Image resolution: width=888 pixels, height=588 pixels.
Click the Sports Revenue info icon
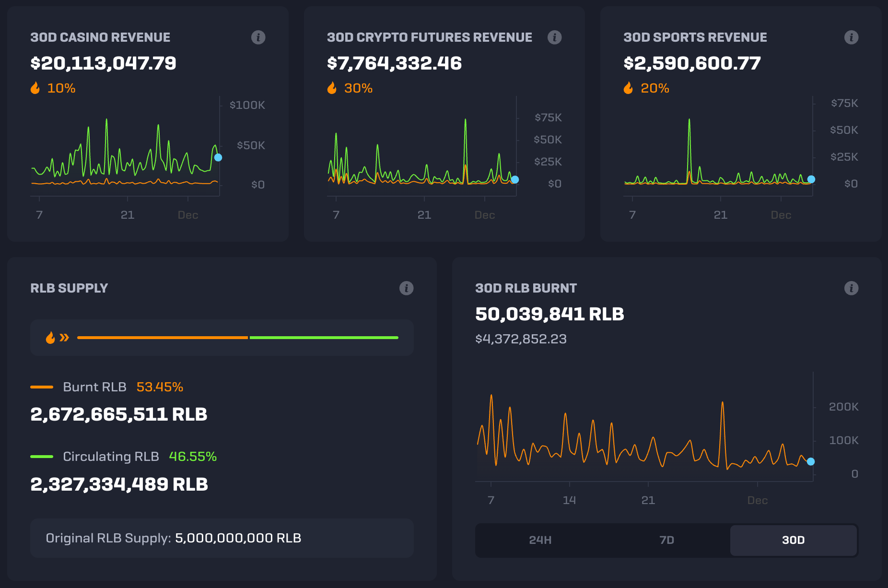pyautogui.click(x=851, y=37)
